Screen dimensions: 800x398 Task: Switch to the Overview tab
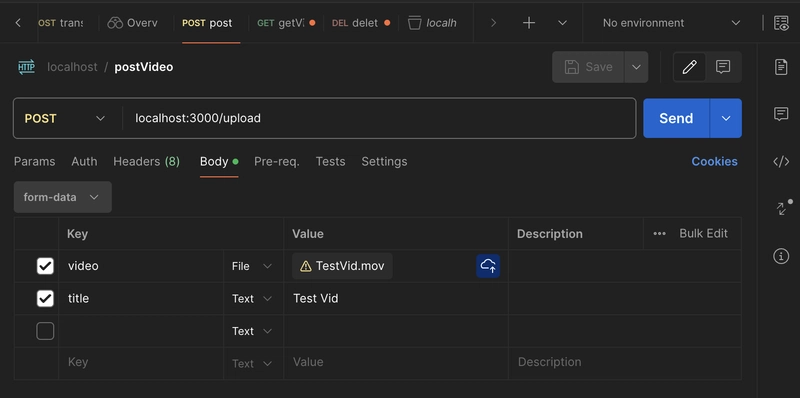pos(132,23)
